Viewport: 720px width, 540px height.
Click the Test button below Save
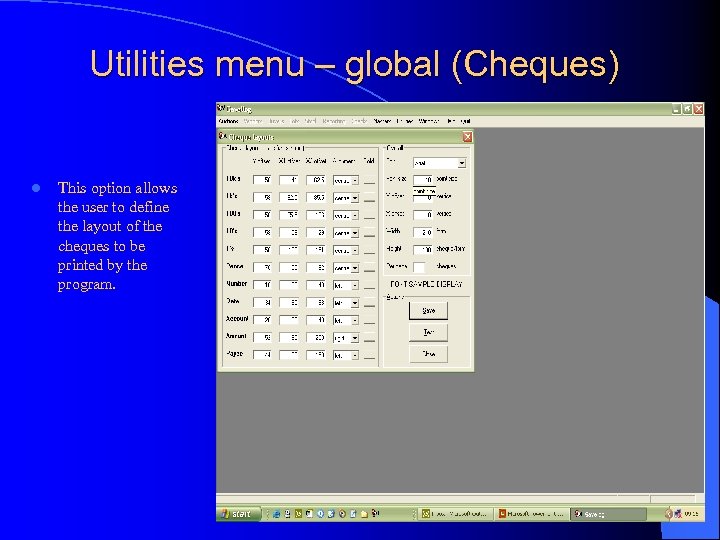(x=428, y=332)
